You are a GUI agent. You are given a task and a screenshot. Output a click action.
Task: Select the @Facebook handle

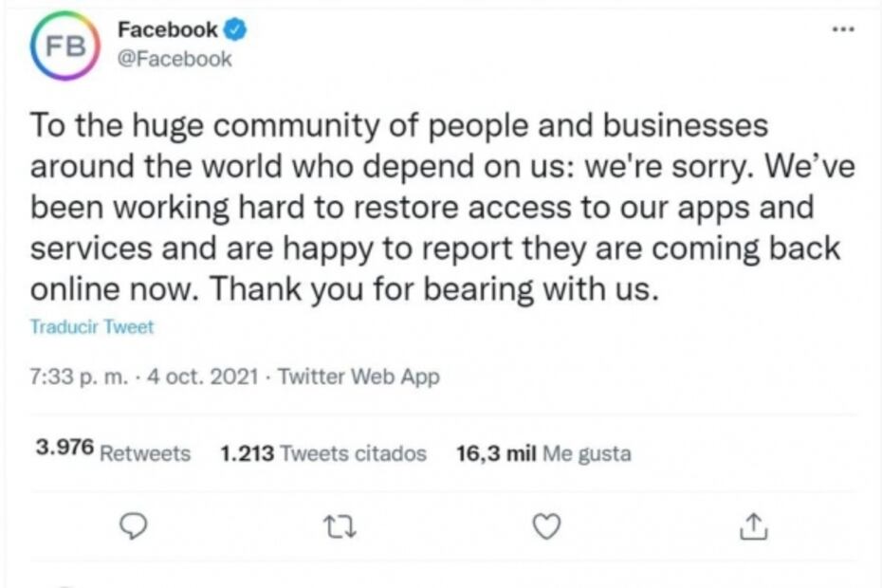[x=174, y=57]
